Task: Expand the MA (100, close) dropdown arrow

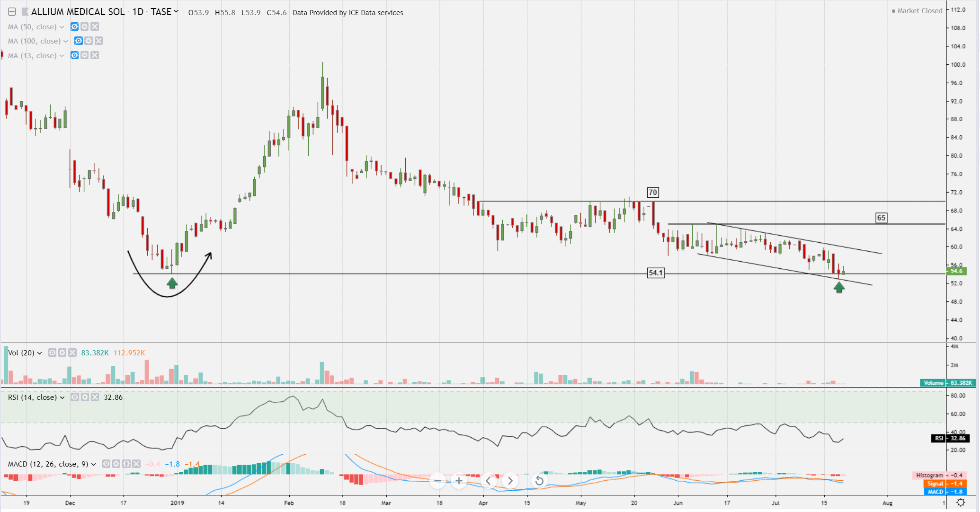Action: coord(66,41)
